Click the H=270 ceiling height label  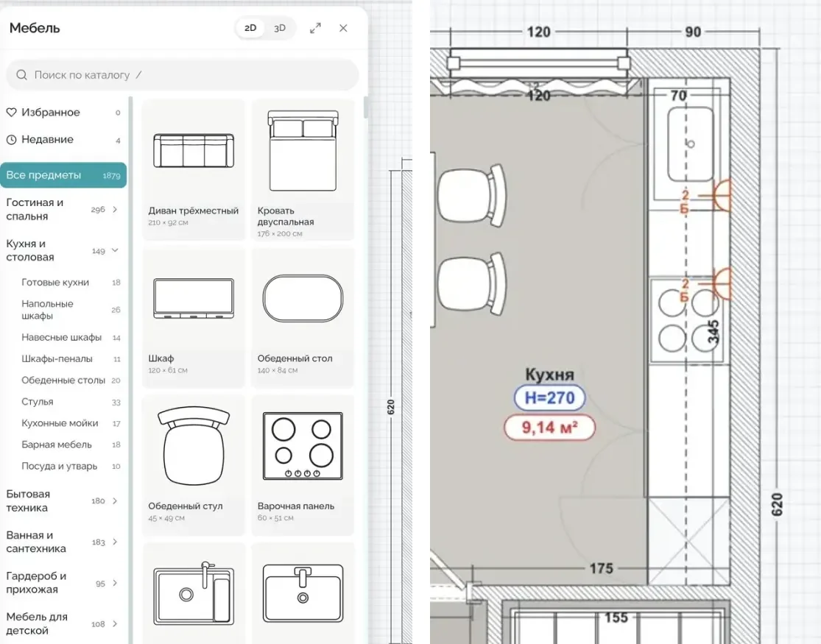[549, 398]
